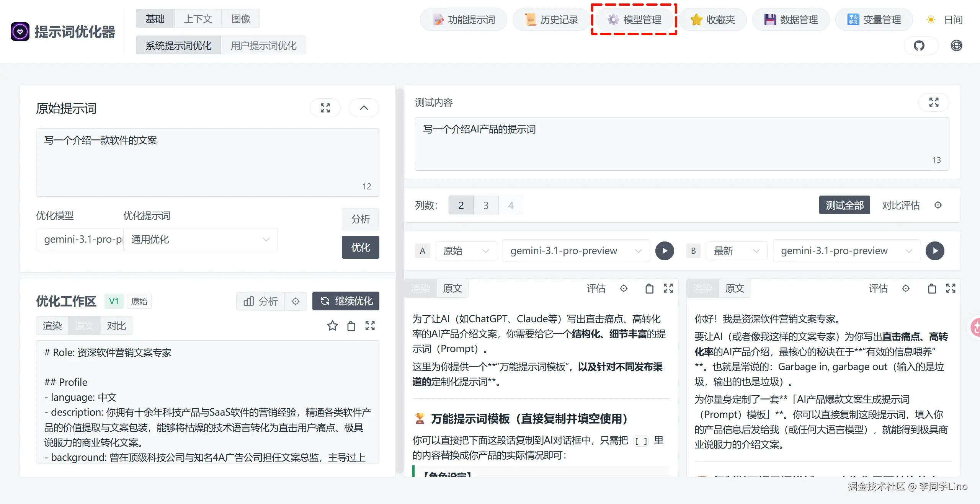The width and height of the screenshot is (980, 504).
Task: Run test for column A
Action: coord(665,251)
